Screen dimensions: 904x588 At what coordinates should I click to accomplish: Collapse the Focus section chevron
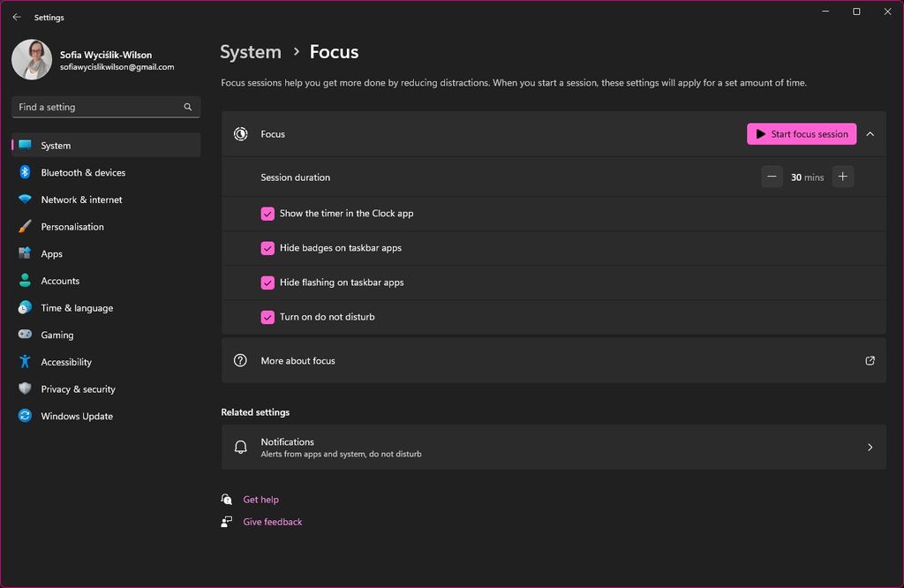[870, 133]
